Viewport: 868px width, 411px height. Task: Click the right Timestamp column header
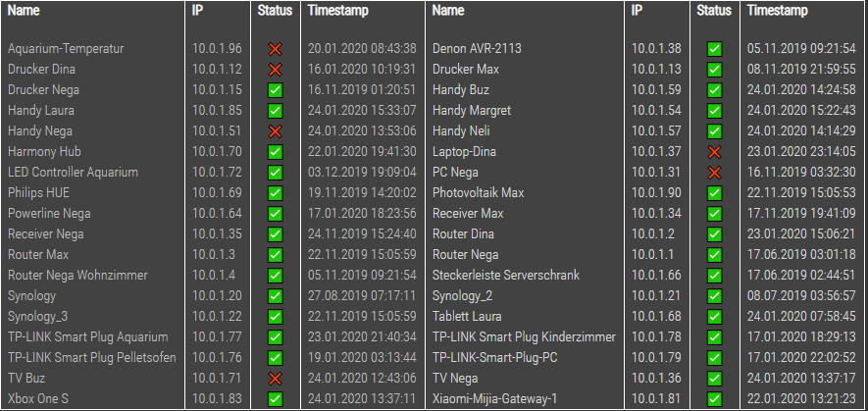click(x=777, y=11)
